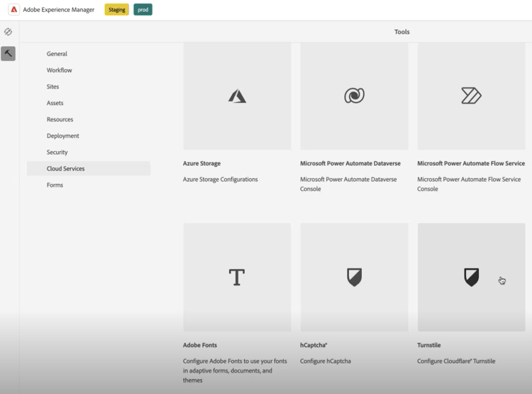Viewport: 532px width, 394px height.
Task: Open the Workflow category
Action: [60, 70]
